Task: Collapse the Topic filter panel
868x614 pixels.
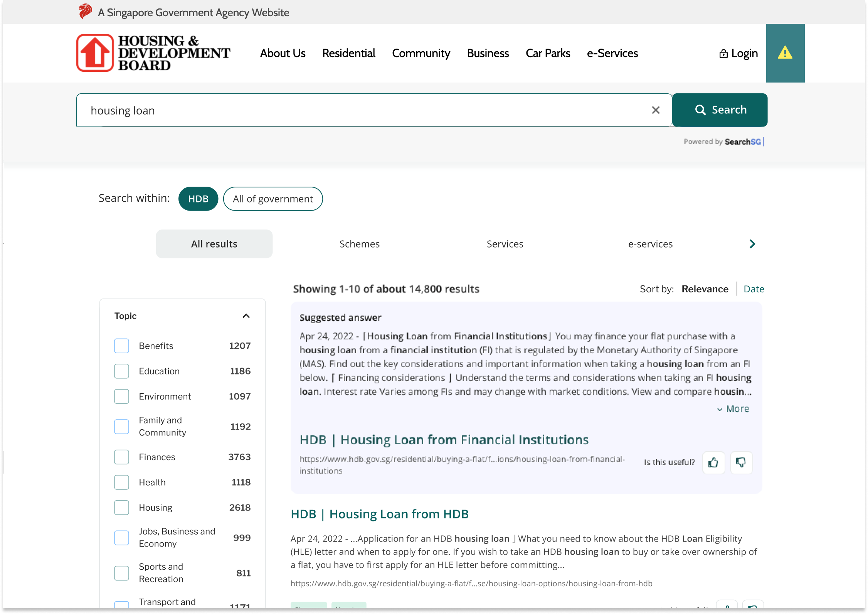Action: coord(246,316)
